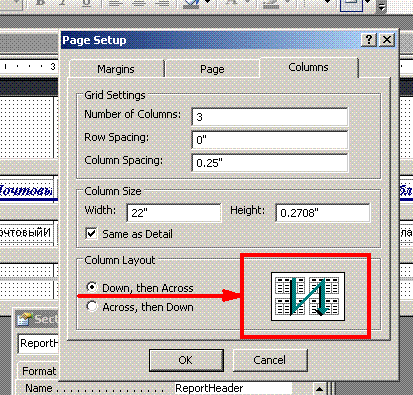Toggle Italic in the formatting toolbar
The width and height of the screenshot is (413, 395).
click(x=62, y=3)
